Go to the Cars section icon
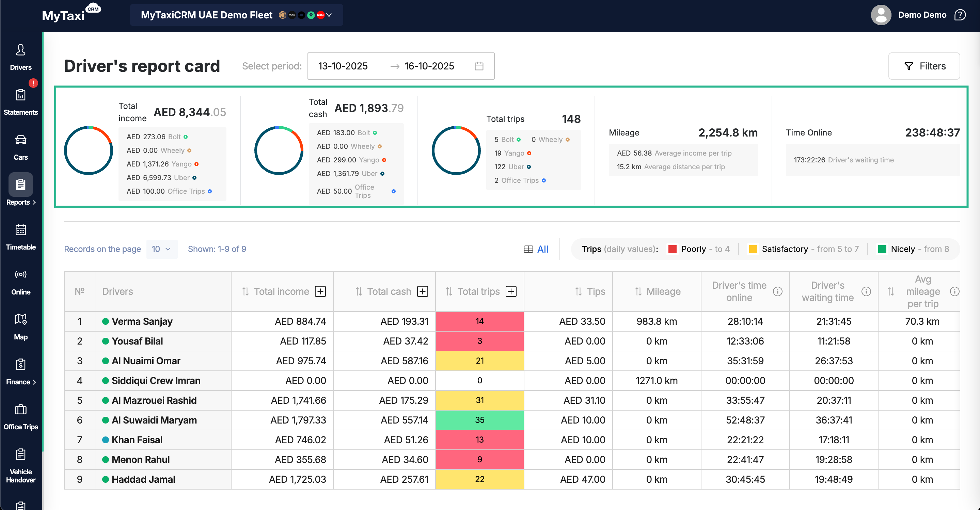Screen dimensions: 980x510 coord(20,140)
